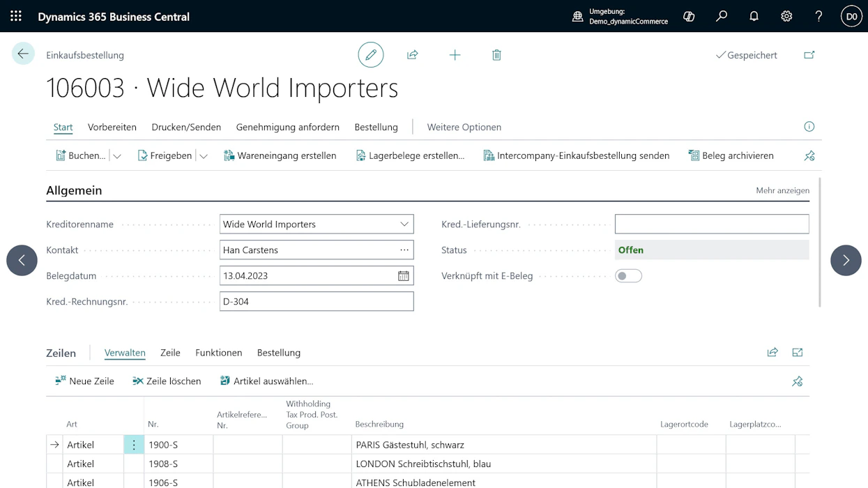Viewport: 868px width, 488px height.
Task: Show the info FactBox pane icon
Action: click(809, 126)
